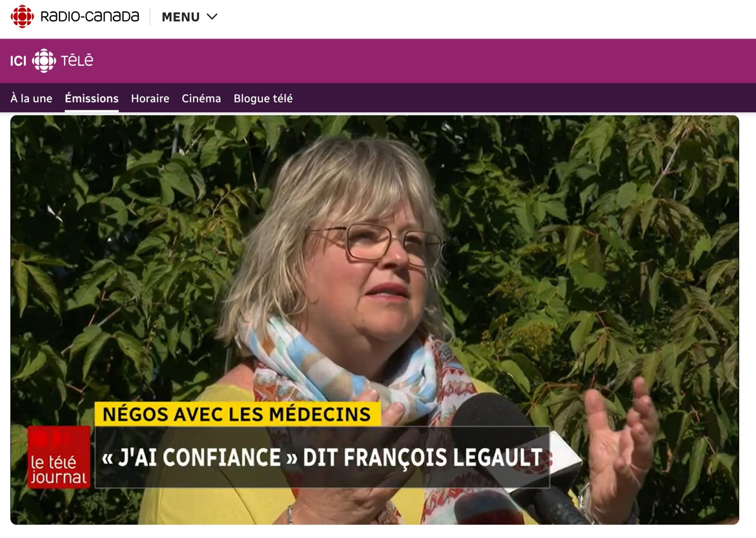The height and width of the screenshot is (538, 756).
Task: Select the Émissions tab
Action: point(92,98)
